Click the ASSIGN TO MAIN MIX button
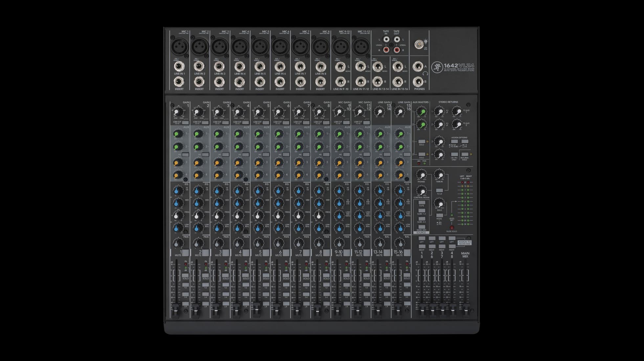This screenshot has height=361, width=644. coord(465,243)
